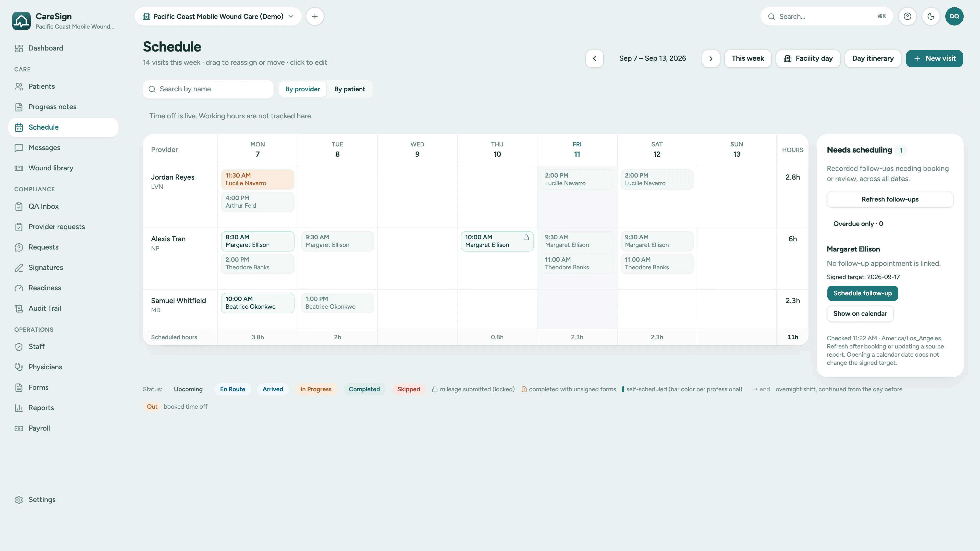980x551 pixels.
Task: Open Audit Trail in sidebar
Action: pyautogui.click(x=63, y=308)
